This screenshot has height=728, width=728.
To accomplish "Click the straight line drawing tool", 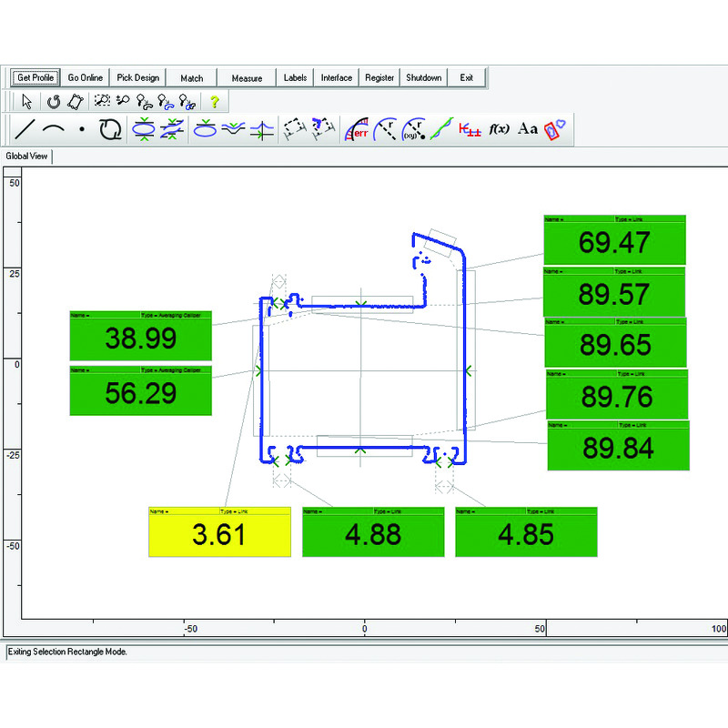I will [x=26, y=130].
